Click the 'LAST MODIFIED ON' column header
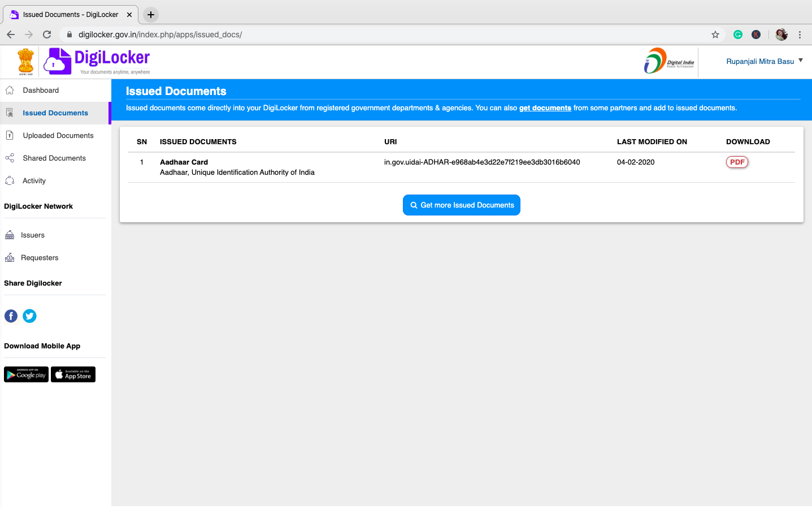Viewport: 812px width, 509px height. point(652,142)
